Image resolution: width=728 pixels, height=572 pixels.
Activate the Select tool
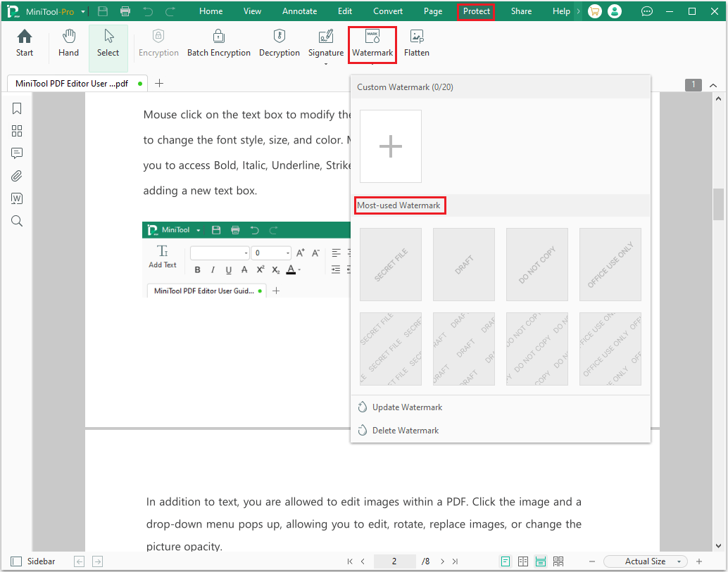tap(108, 44)
